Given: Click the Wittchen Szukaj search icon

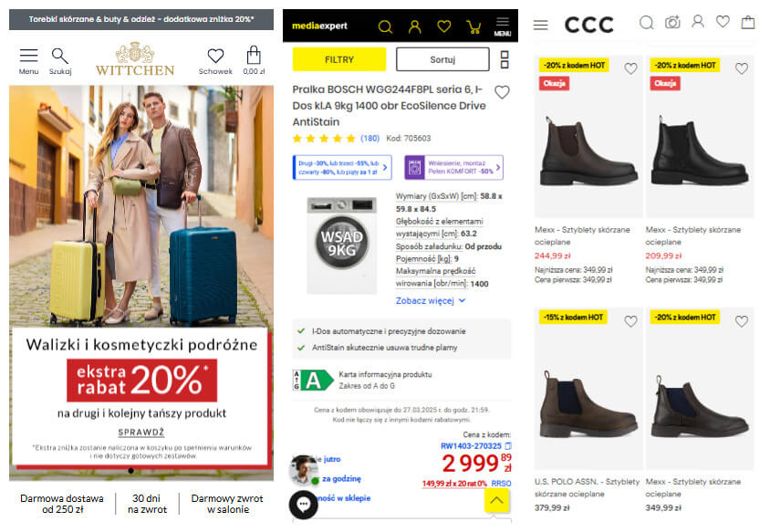Looking at the screenshot, I should [60, 61].
